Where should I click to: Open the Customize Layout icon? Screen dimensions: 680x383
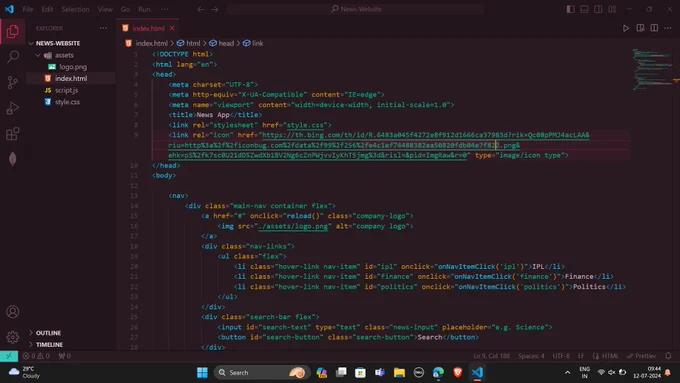[x=612, y=9]
